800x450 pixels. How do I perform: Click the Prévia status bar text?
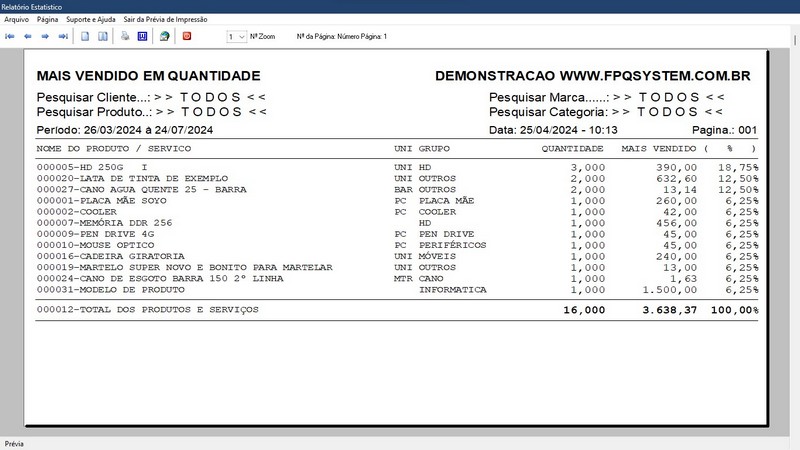14,444
